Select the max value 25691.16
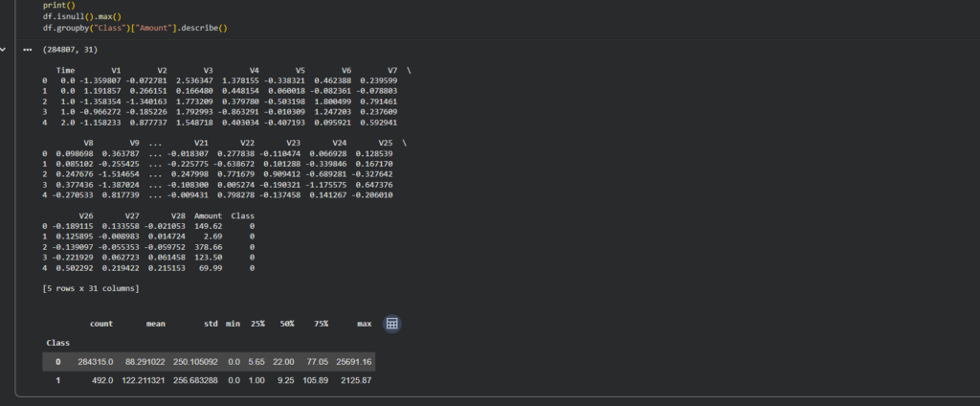 (x=354, y=362)
